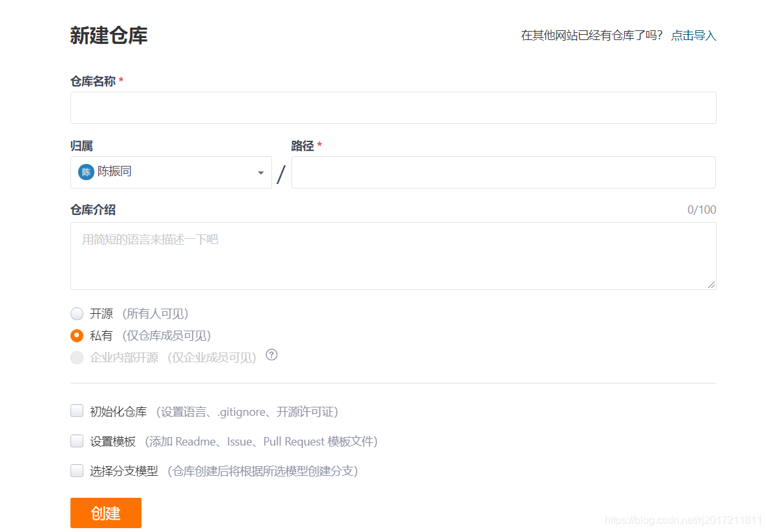Select 企业内部开源 option
The width and height of the screenshot is (767, 532).
77,357
